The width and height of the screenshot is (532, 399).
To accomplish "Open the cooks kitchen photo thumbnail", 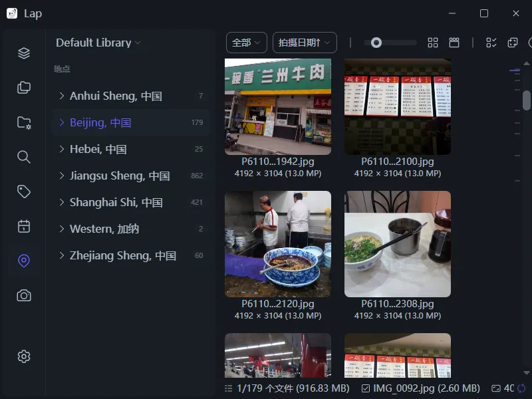I will tap(278, 244).
